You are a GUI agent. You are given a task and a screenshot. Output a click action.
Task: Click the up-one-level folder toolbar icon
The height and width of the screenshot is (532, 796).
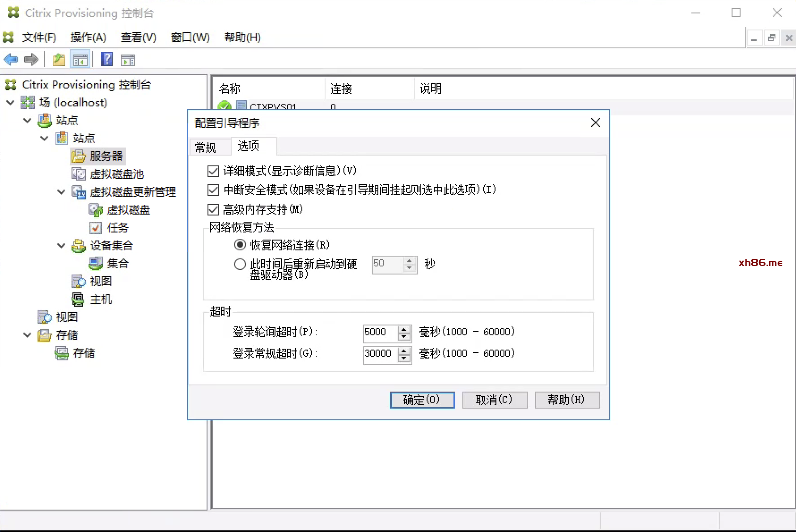click(x=59, y=59)
